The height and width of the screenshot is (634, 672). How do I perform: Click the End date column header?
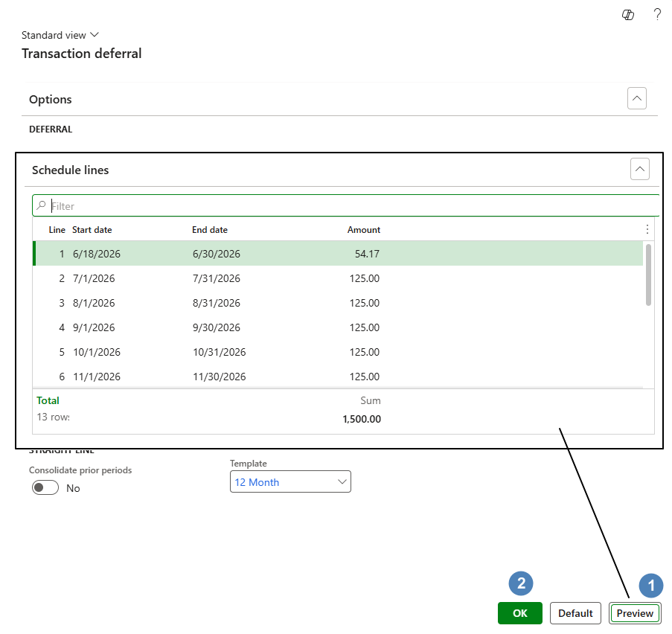pyautogui.click(x=210, y=230)
